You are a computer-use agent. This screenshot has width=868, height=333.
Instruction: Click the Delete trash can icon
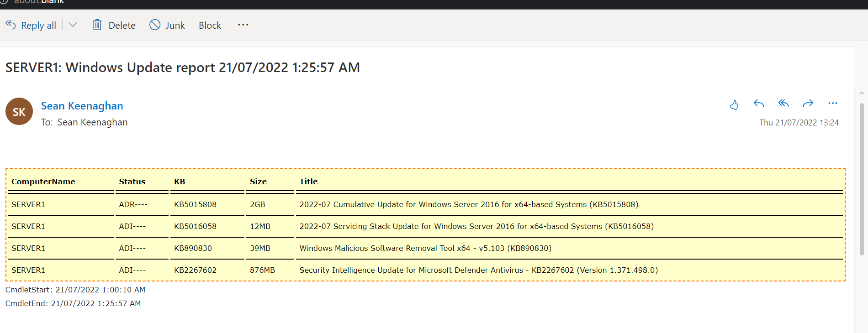pyautogui.click(x=97, y=25)
